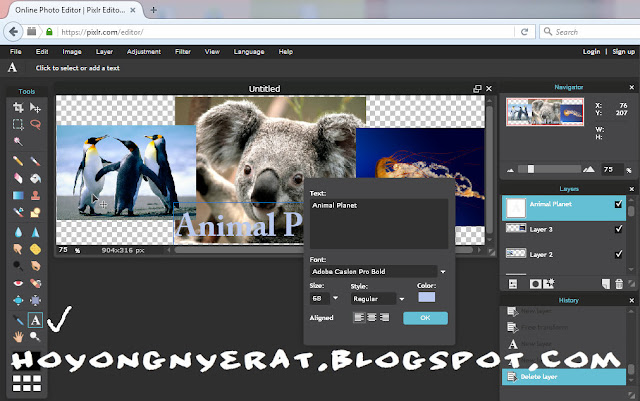Viewport: 640px width, 401px height.
Task: Go back with browser back arrow
Action: tap(13, 32)
